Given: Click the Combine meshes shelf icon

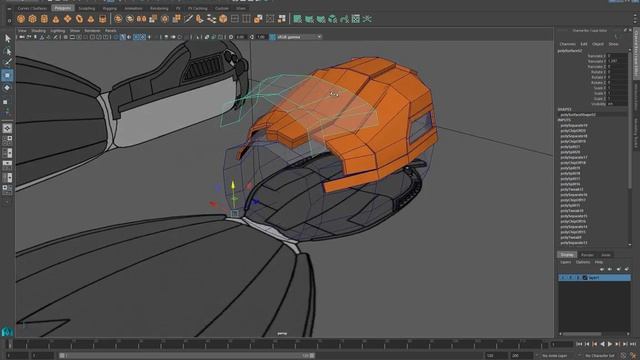Looking at the screenshot, I should (118, 19).
